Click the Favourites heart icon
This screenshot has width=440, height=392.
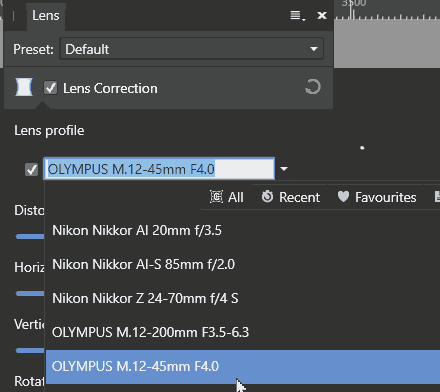point(343,197)
